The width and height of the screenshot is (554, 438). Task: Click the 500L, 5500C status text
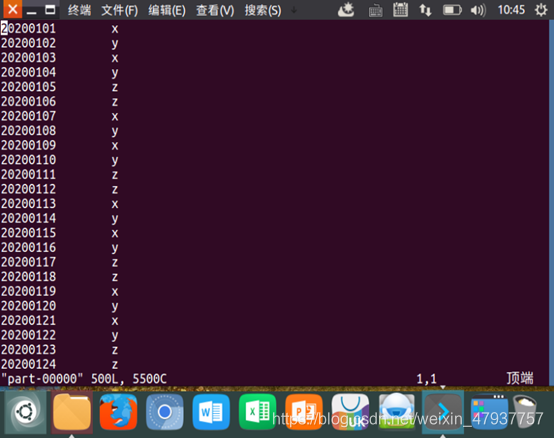point(129,379)
